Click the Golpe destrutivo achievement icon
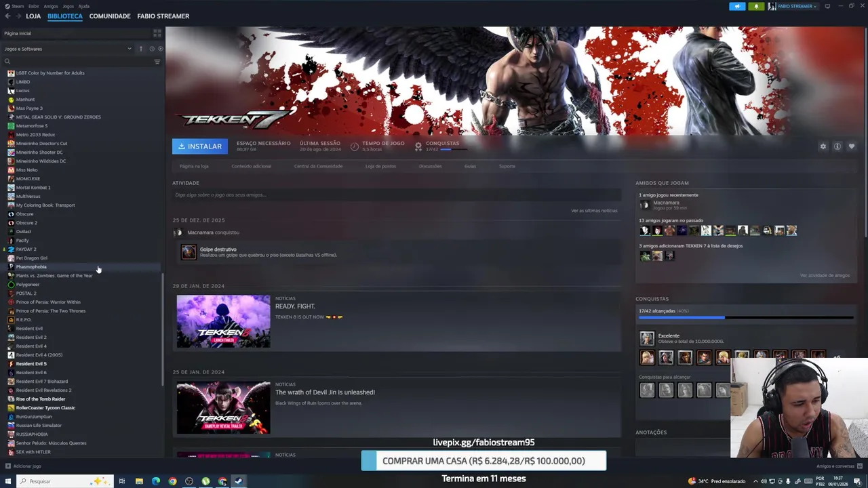 189,252
